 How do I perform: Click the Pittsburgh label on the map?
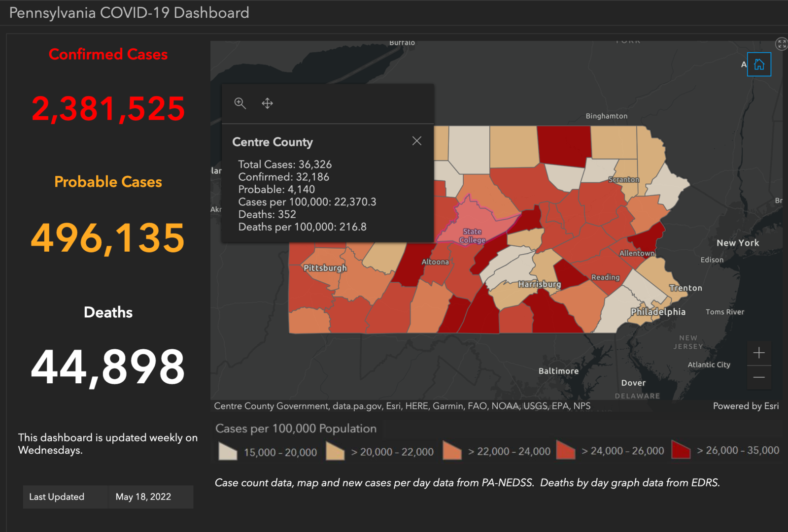point(325,268)
